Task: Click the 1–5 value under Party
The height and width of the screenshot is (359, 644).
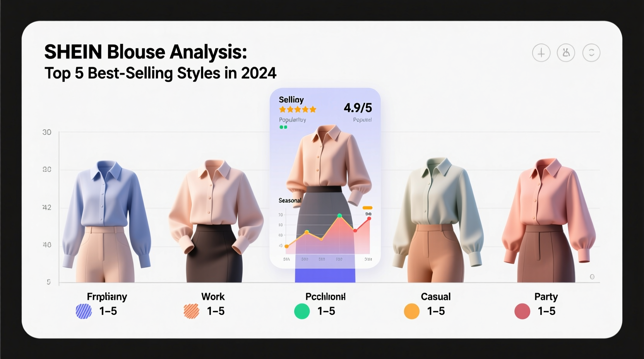Action: click(x=546, y=311)
